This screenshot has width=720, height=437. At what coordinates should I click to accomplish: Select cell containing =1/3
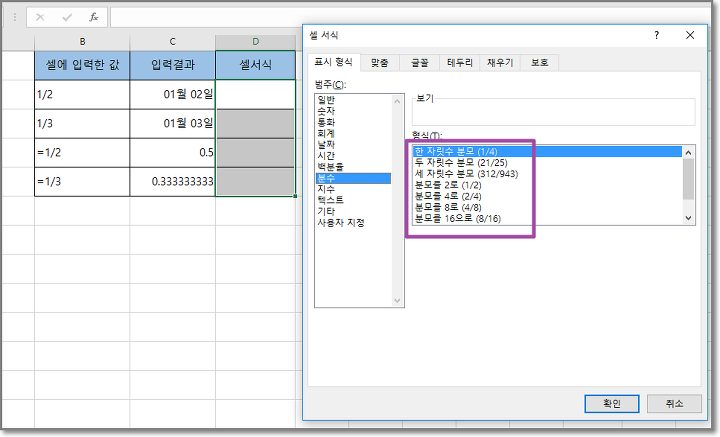(82, 182)
